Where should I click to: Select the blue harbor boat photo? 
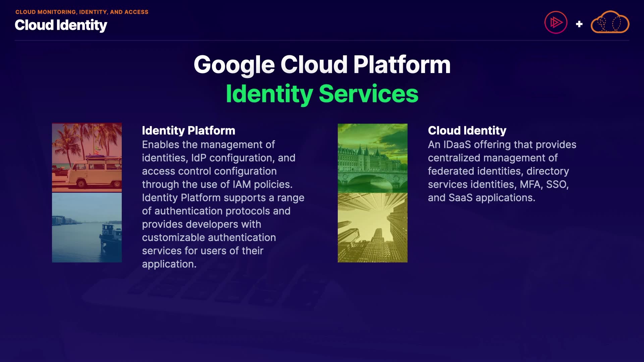[x=87, y=228]
